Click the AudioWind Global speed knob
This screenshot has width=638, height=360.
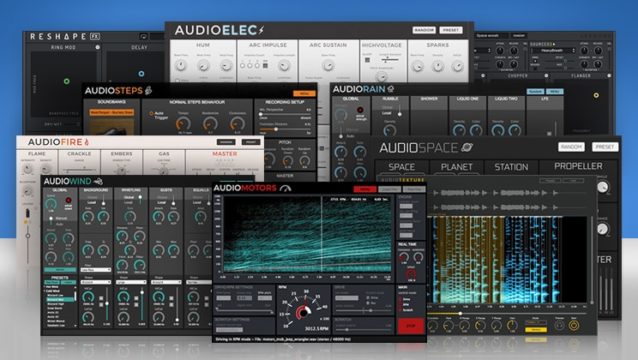pos(51,203)
